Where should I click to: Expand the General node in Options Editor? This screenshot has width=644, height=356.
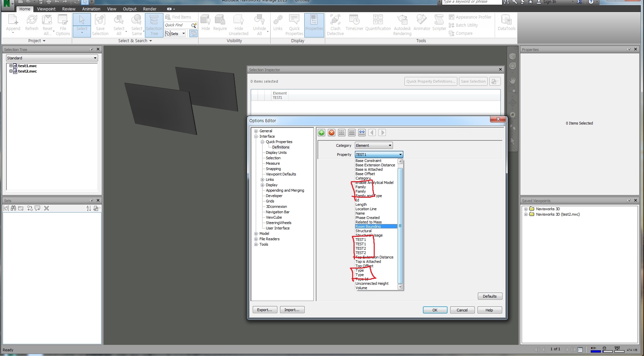(256, 131)
